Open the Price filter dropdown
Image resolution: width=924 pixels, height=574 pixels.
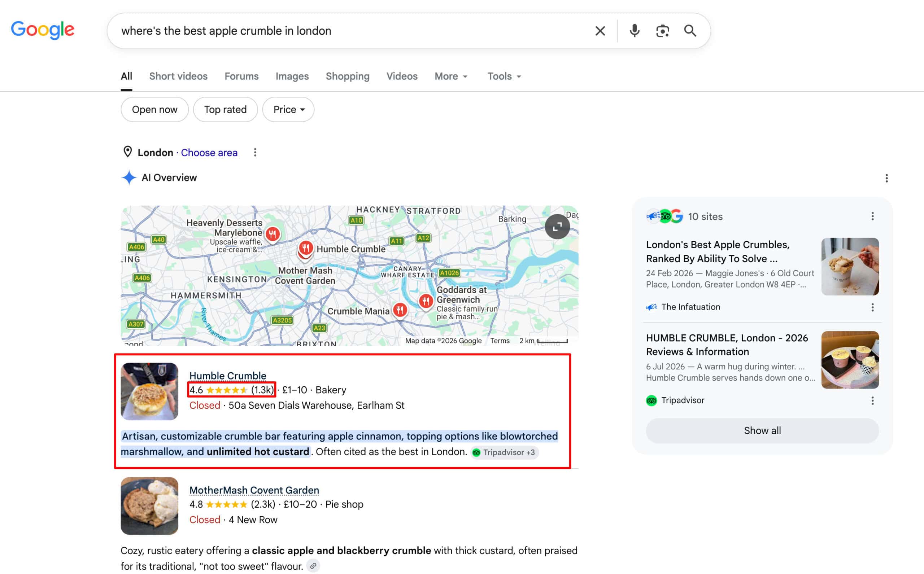(288, 110)
